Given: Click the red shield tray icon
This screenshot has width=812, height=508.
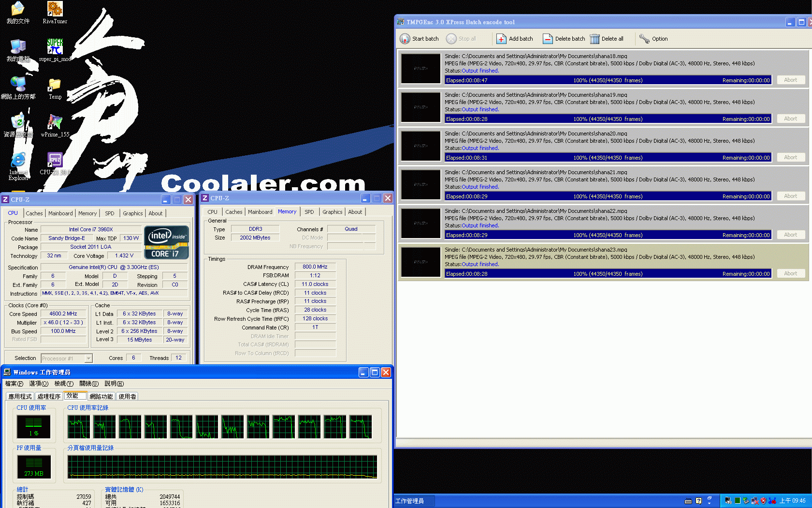Looking at the screenshot, I should 763,501.
